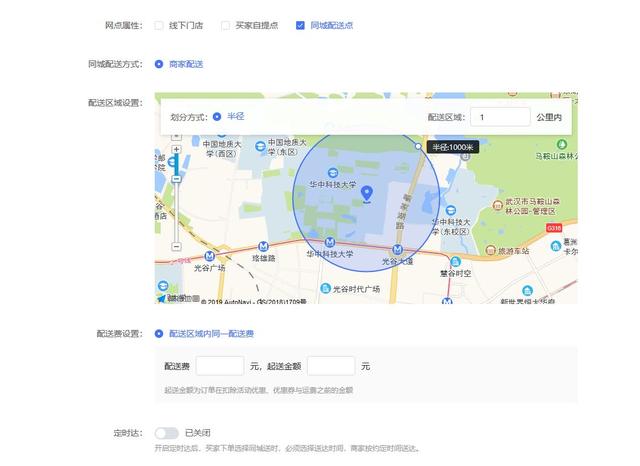This screenshot has width=640, height=466.
Task: Select 配送区域内同一配送费 radio option
Action: coord(159,333)
